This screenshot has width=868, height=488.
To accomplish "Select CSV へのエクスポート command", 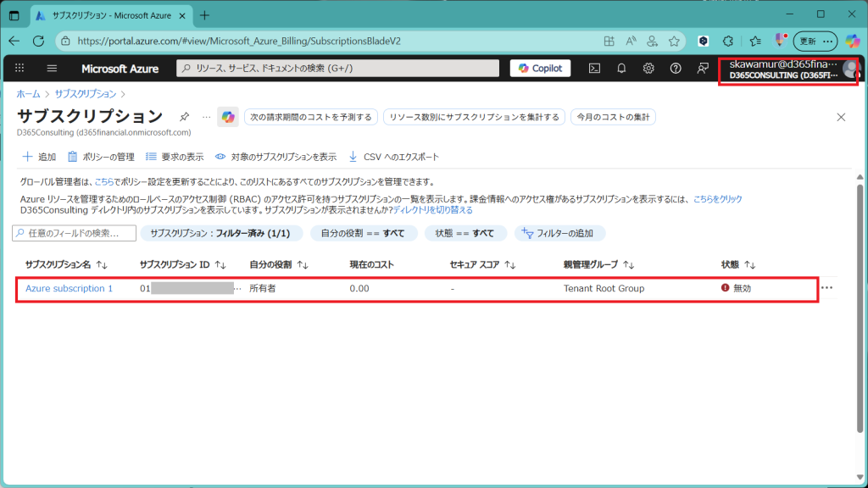I will click(393, 157).
